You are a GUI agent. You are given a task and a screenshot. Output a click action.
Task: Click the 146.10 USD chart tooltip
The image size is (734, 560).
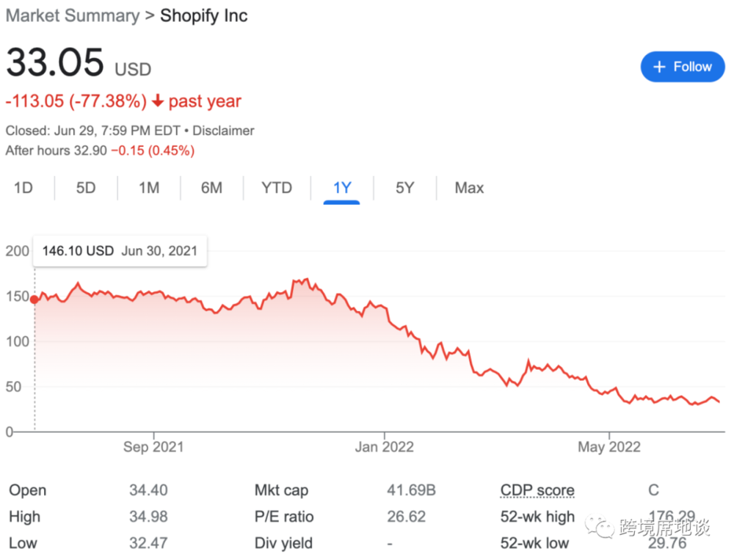click(x=120, y=250)
